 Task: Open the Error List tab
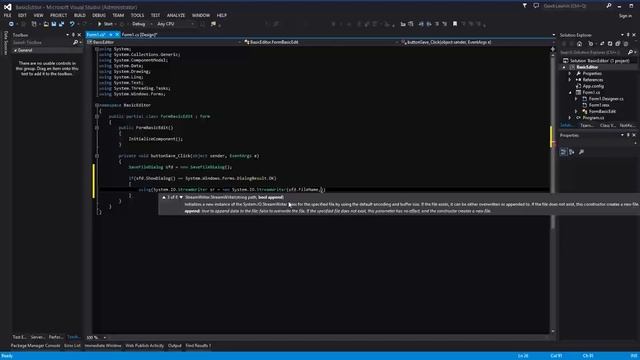pyautogui.click(x=72, y=346)
